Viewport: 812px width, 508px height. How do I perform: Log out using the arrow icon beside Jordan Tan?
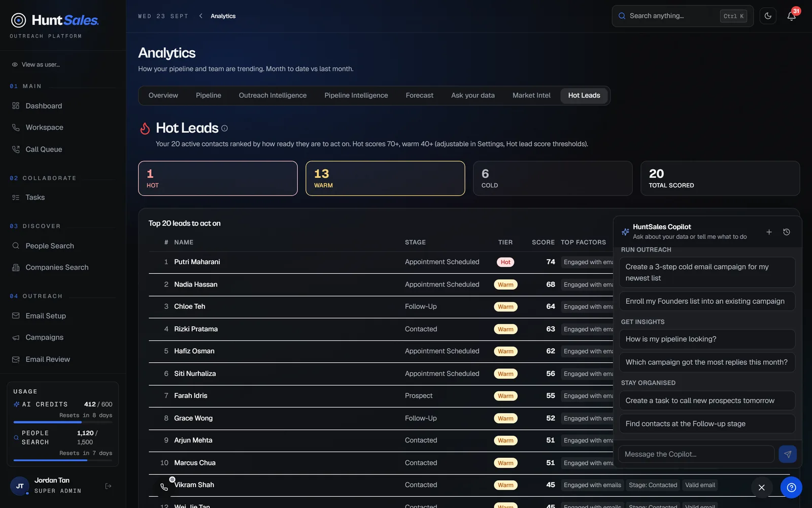pyautogui.click(x=108, y=486)
